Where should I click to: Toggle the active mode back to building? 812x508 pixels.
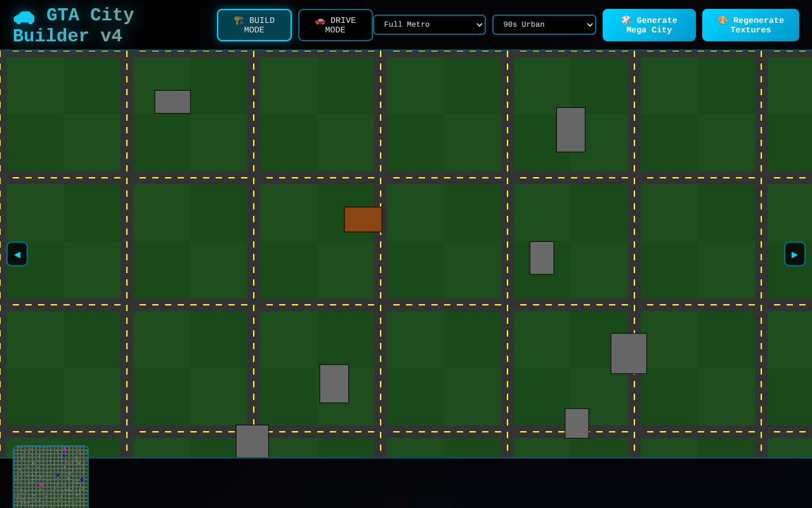(x=254, y=25)
